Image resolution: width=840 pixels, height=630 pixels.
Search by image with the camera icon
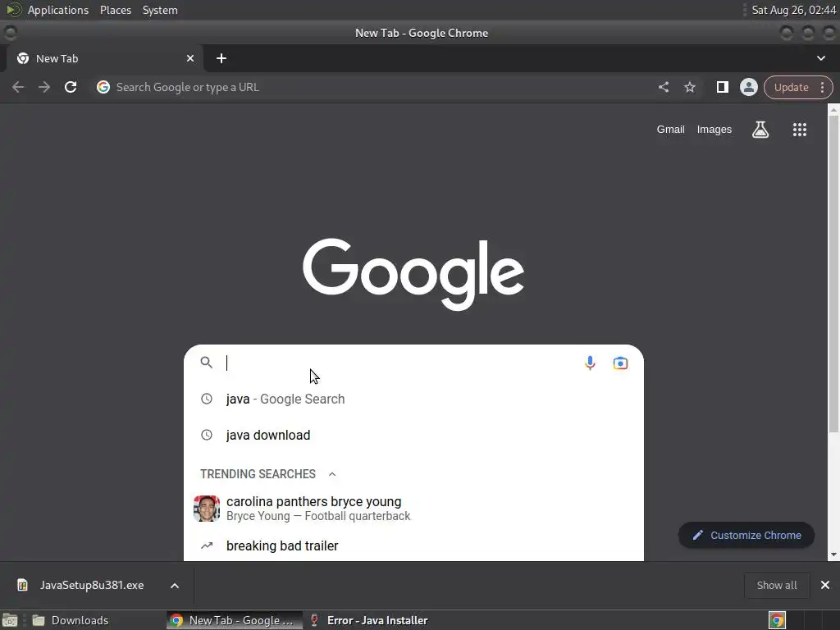(x=620, y=363)
